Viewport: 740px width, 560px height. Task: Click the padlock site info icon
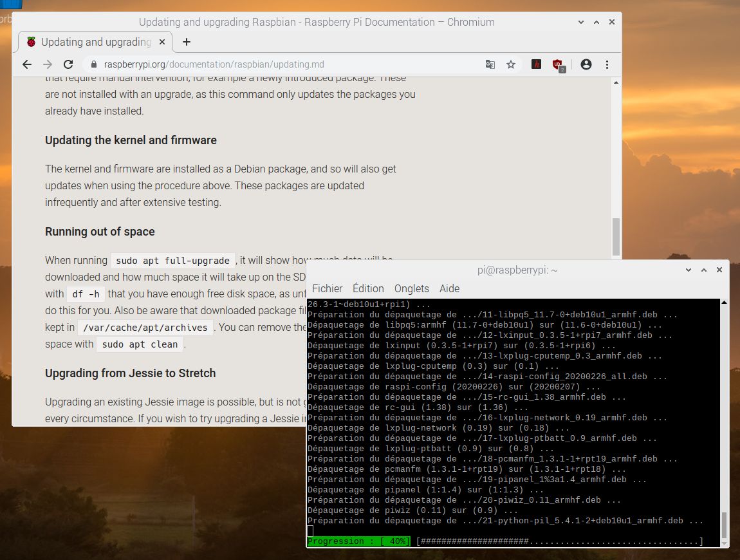tap(93, 64)
